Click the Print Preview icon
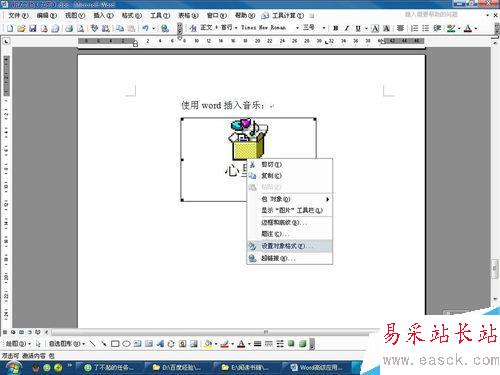500x375 pixels. (x=80, y=28)
